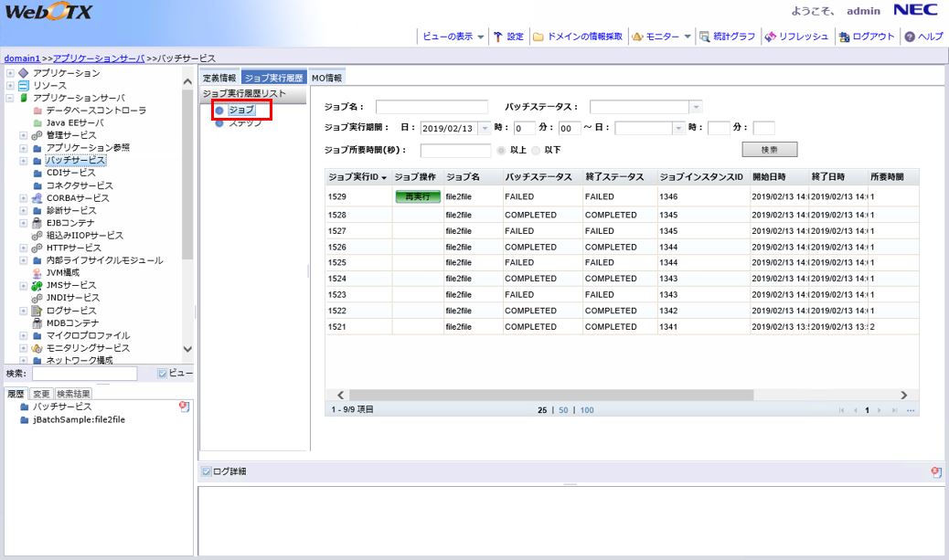The width and height of the screenshot is (949, 560).
Task: Switch to the MO情報 tab
Action: 326,79
